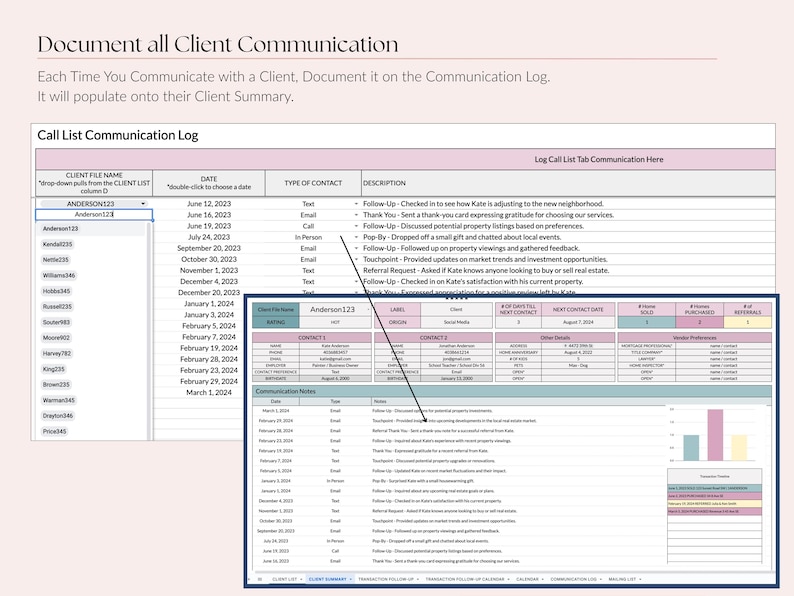Select the CLIENT FILE NAME column header
The height and width of the screenshot is (596, 794).
94,183
